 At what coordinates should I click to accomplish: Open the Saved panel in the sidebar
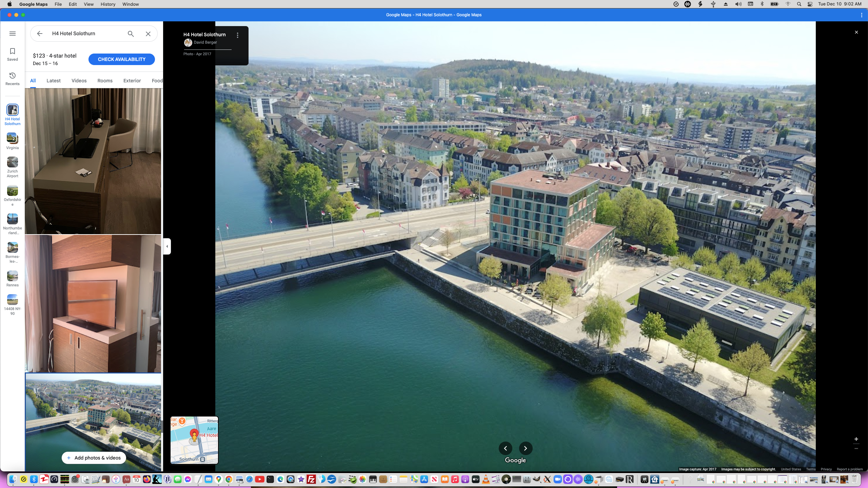12,54
